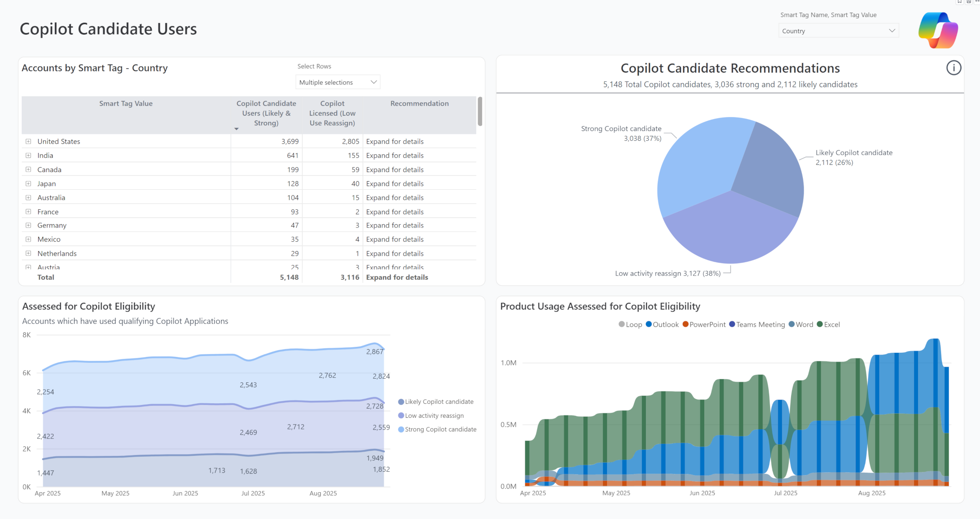The width and height of the screenshot is (980, 519).
Task: Toggle Outlook in product usage legend
Action: (662, 325)
